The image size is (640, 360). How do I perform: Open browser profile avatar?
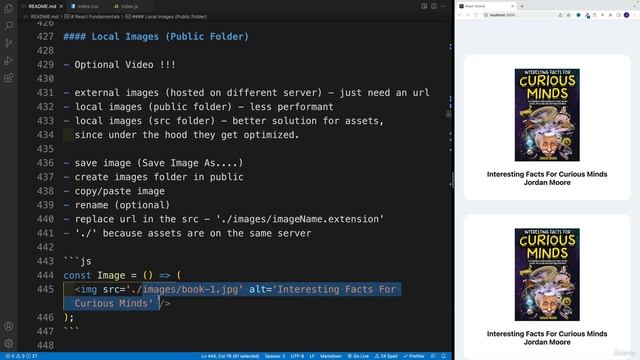tap(627, 15)
